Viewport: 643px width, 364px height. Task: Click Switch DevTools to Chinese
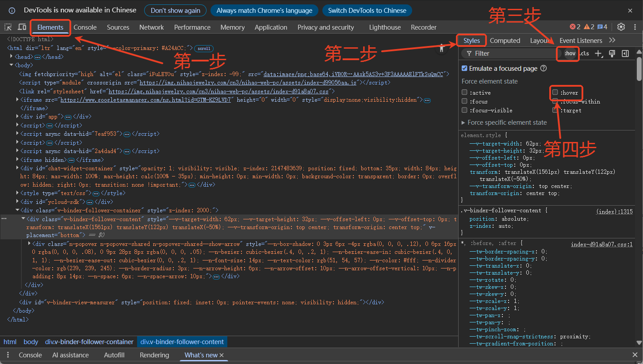pos(367,10)
